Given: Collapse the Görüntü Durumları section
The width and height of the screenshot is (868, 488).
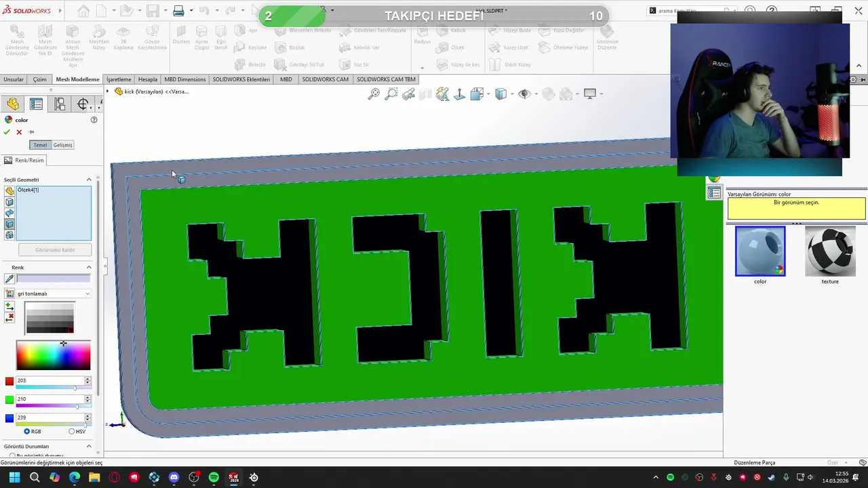Looking at the screenshot, I should (x=89, y=446).
